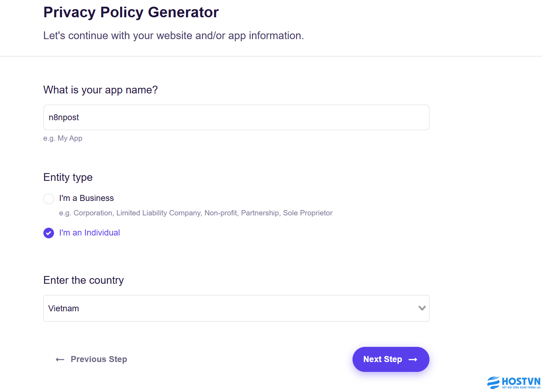Go back via the Previous Step link
This screenshot has width=542, height=392.
click(91, 359)
